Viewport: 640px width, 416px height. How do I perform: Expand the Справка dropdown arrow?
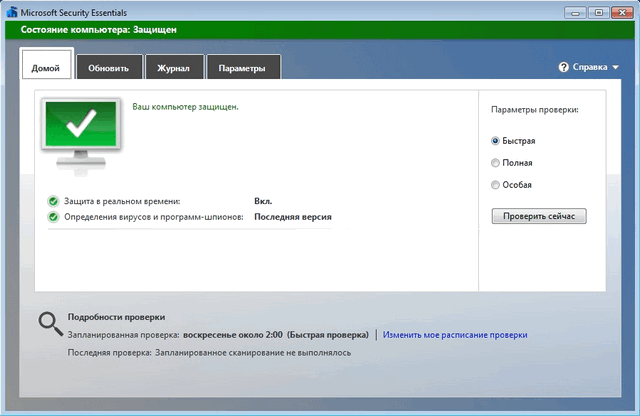[615, 68]
